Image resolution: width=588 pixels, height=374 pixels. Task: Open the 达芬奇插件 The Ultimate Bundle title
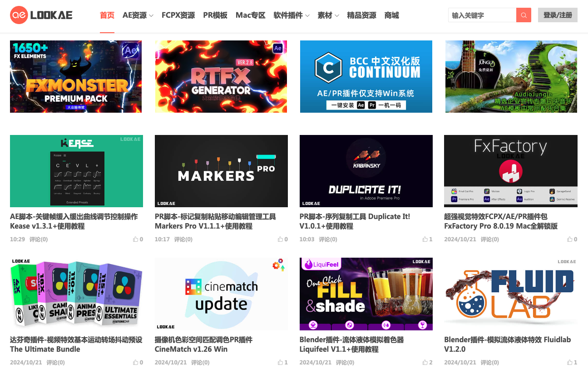coord(76,344)
